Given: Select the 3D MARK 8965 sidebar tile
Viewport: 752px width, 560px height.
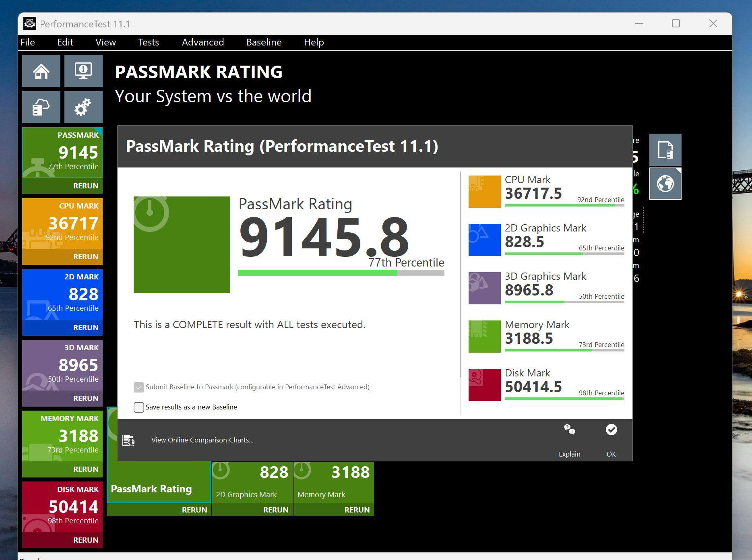Looking at the screenshot, I should click(x=62, y=365).
